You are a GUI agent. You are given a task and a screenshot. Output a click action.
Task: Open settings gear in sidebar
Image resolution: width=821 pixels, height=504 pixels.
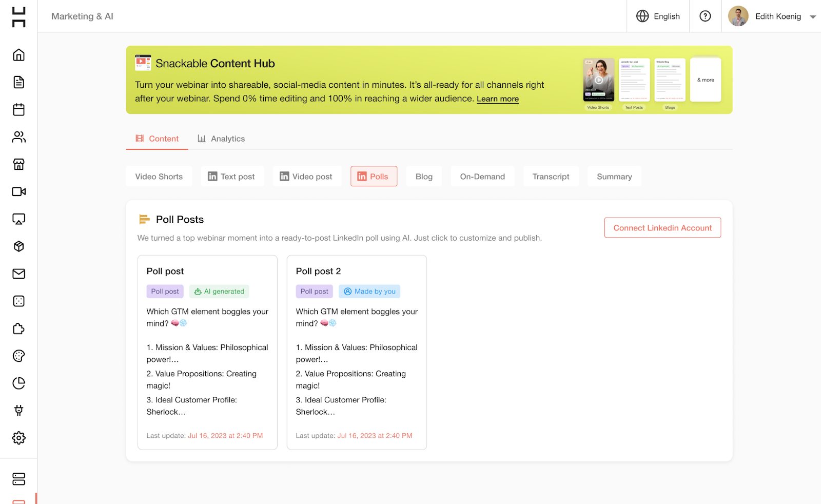tap(18, 438)
